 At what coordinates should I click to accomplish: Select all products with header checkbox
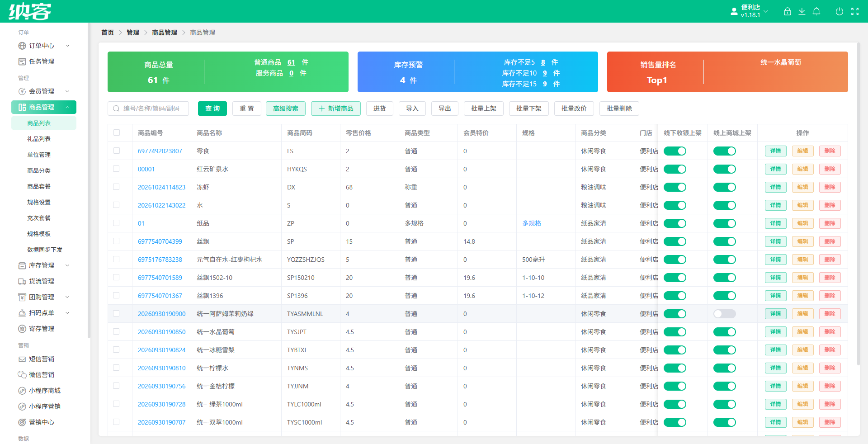coord(117,132)
